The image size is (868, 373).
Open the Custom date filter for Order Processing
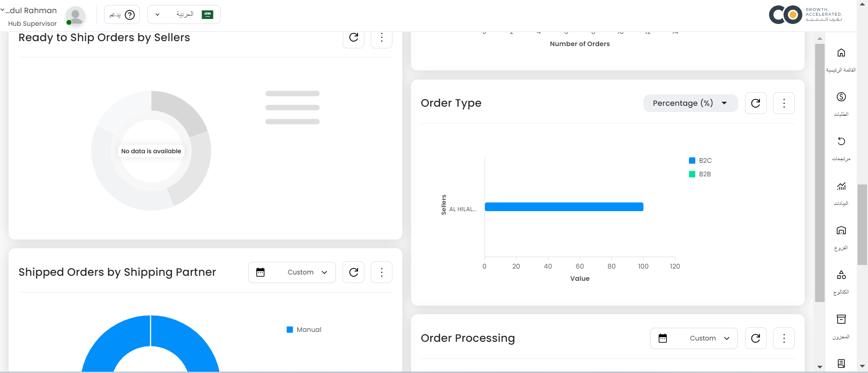click(694, 338)
